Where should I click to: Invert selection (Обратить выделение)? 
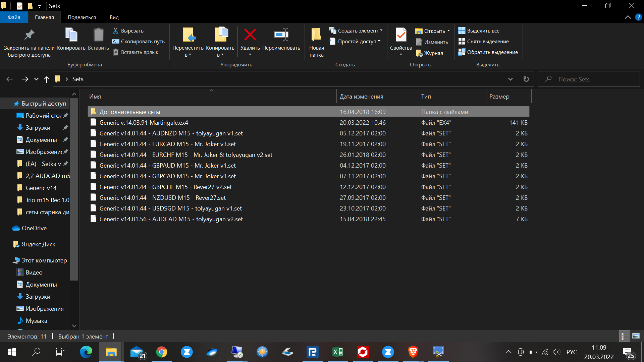(x=488, y=52)
